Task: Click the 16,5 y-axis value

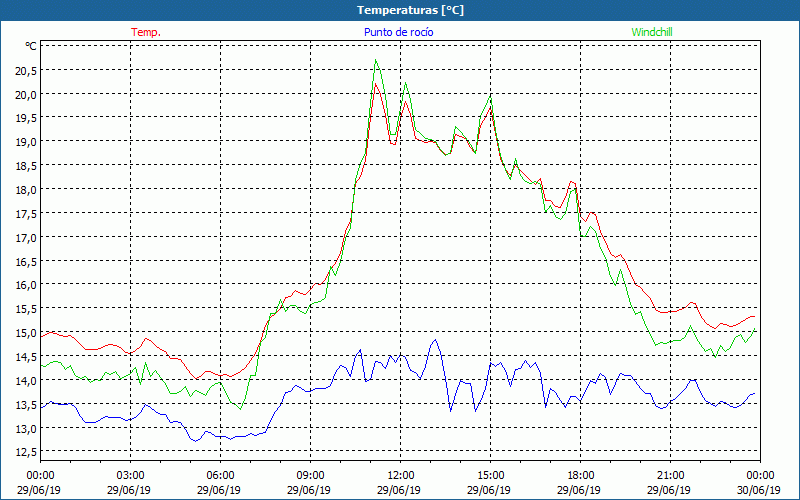Action: pyautogui.click(x=27, y=262)
